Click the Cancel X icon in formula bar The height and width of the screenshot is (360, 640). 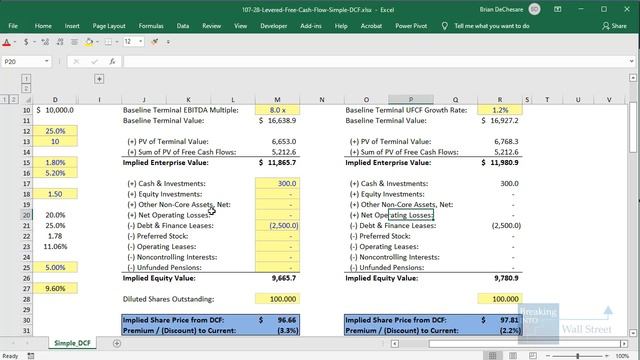point(76,61)
